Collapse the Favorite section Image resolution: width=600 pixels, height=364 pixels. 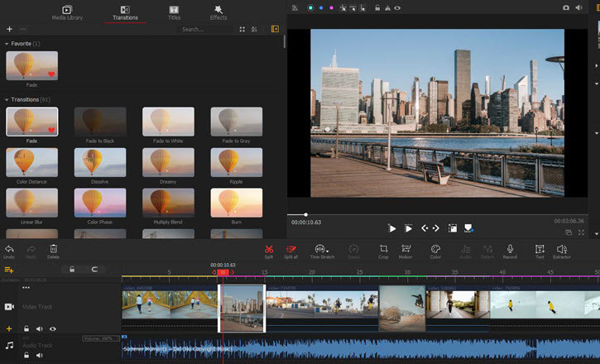coord(7,42)
